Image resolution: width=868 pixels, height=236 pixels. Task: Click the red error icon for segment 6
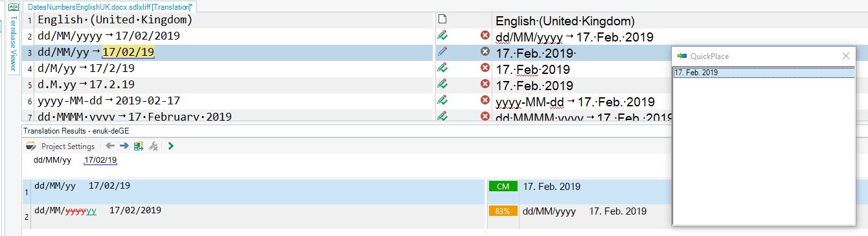pyautogui.click(x=485, y=100)
